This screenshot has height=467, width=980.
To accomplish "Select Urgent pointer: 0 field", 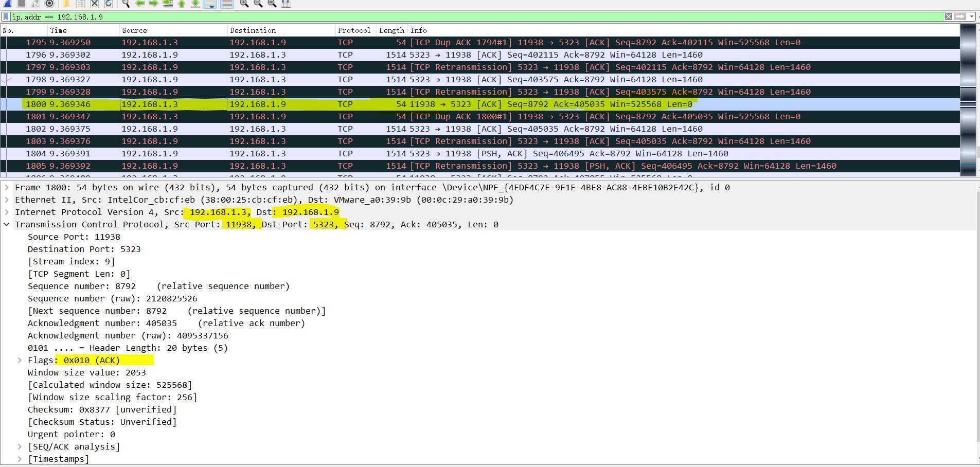I will 72,434.
